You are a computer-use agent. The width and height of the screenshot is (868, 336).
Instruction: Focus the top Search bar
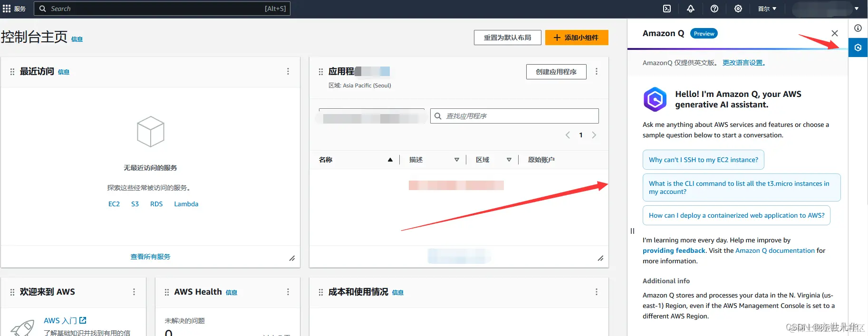(x=162, y=9)
